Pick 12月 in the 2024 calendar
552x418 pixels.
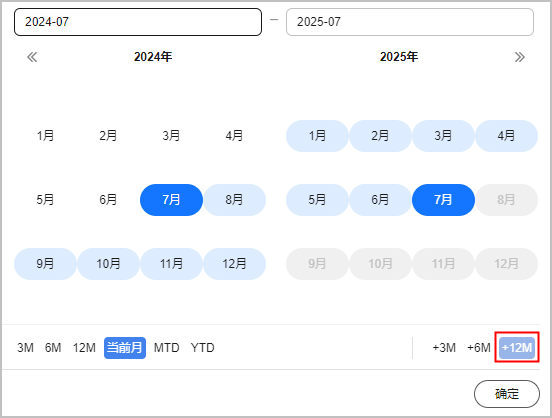pos(234,264)
